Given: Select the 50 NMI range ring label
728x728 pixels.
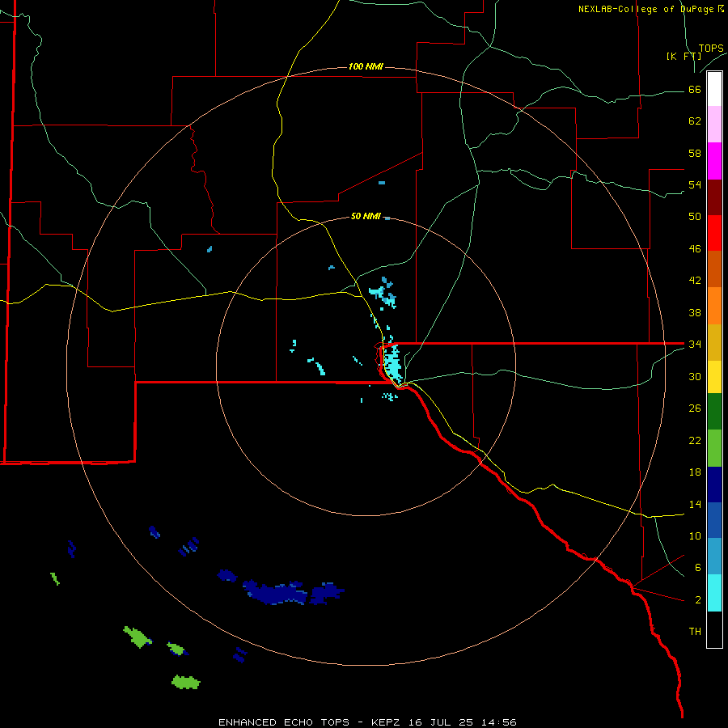Looking at the screenshot, I should pyautogui.click(x=366, y=216).
